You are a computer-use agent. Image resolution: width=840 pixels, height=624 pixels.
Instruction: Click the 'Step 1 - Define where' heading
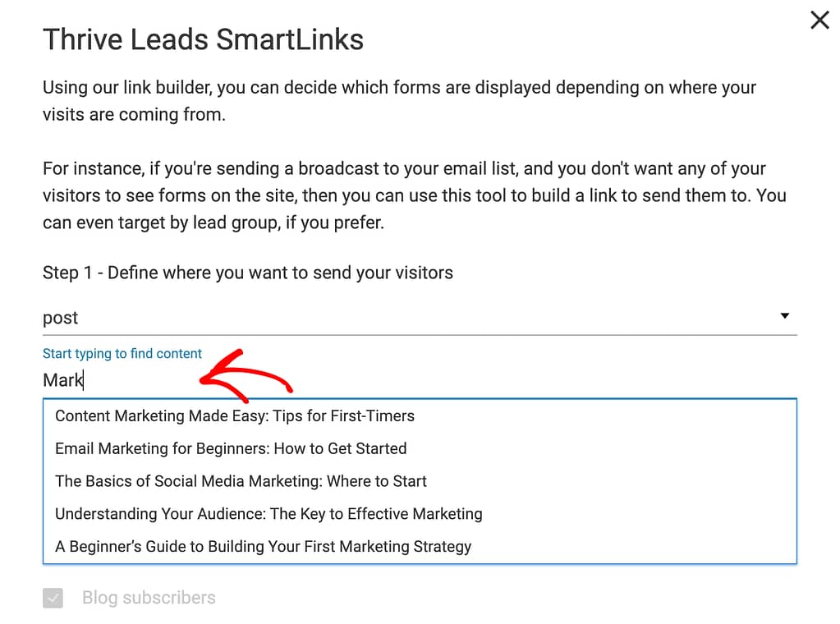[247, 273]
